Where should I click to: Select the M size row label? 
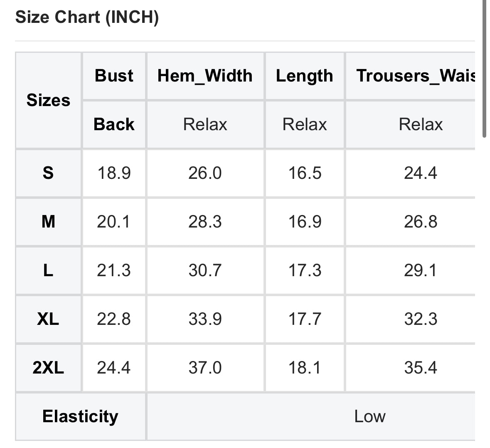tap(48, 222)
